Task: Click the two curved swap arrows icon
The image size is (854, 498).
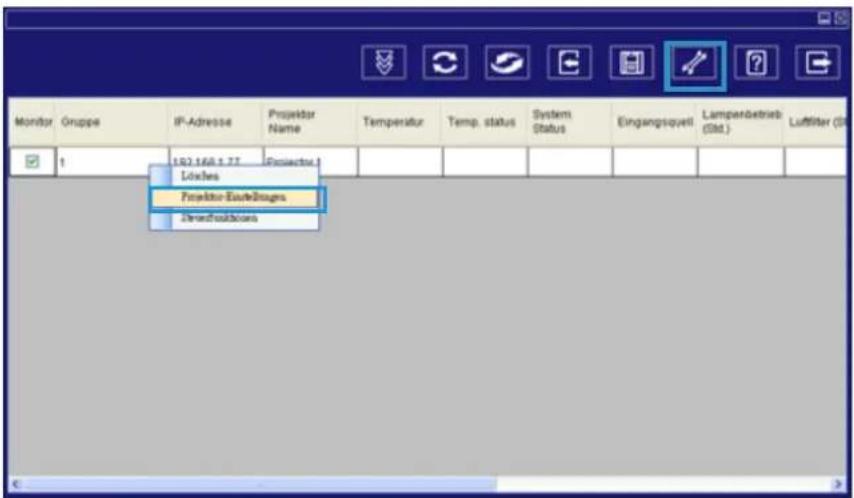Action: coord(507,63)
